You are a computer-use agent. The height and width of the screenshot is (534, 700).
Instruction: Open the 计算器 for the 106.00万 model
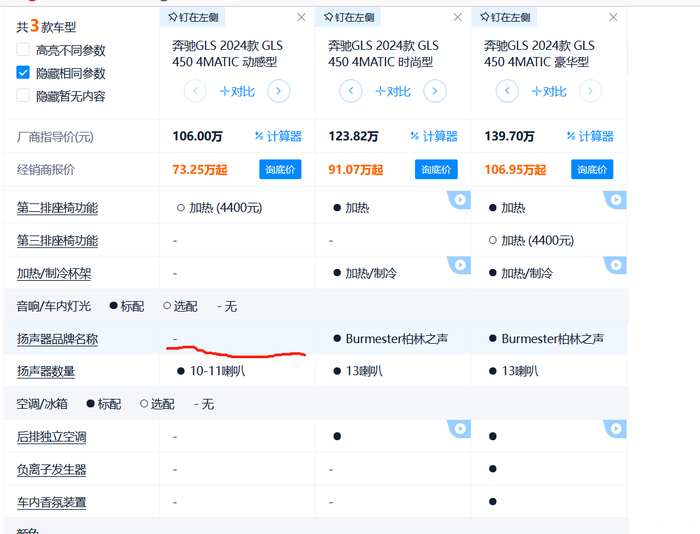[x=278, y=136]
